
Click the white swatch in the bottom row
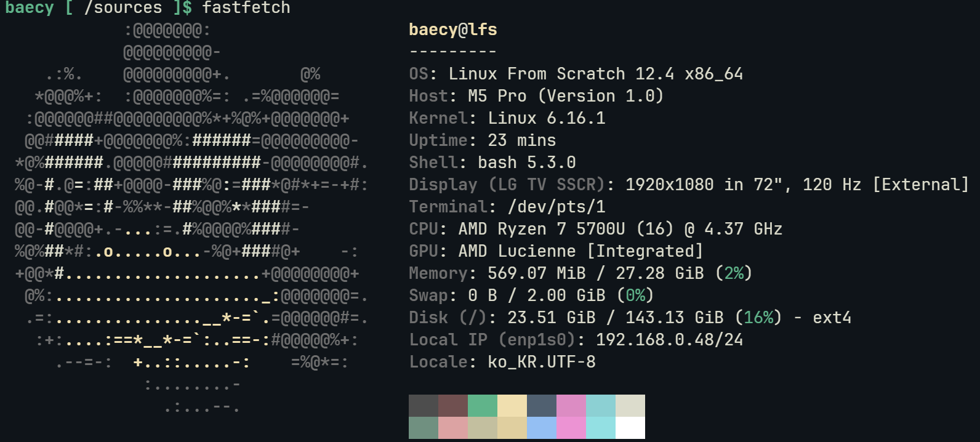[x=630, y=428]
